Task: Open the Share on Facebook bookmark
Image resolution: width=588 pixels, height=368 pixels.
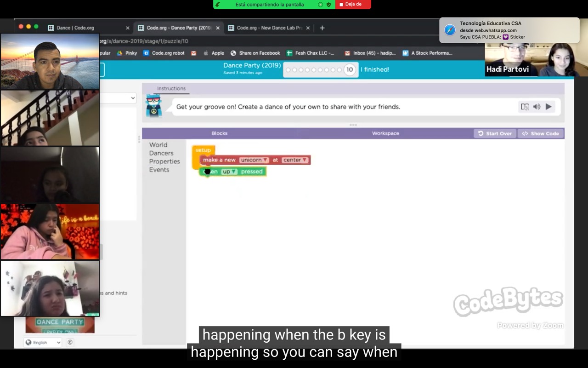Action: coord(255,53)
